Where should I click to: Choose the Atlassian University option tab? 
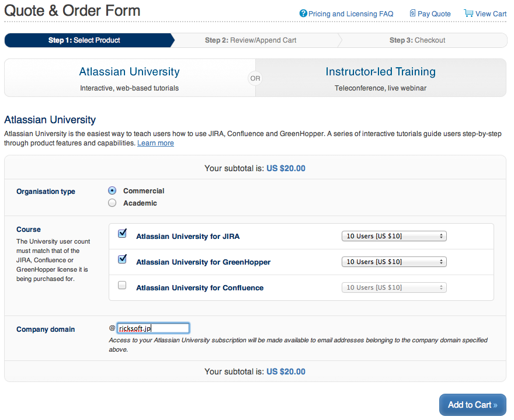(130, 78)
